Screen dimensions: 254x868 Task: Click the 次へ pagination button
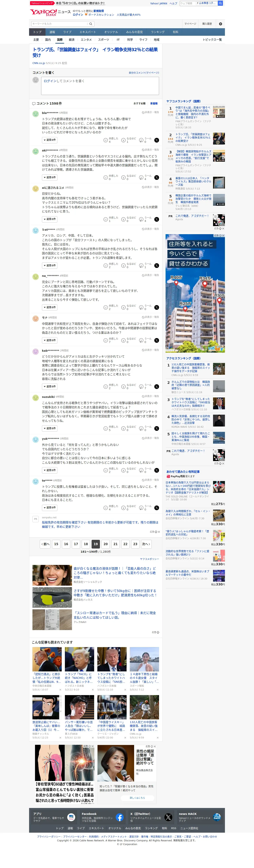click(146, 544)
